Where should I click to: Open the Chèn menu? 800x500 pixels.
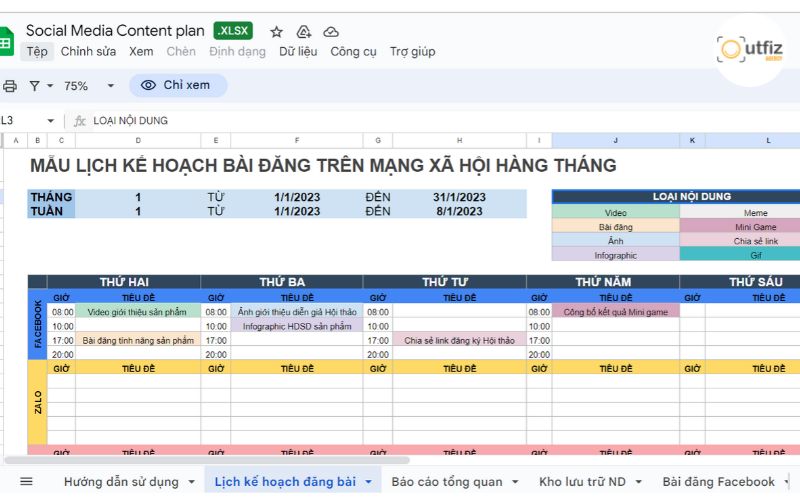[181, 52]
